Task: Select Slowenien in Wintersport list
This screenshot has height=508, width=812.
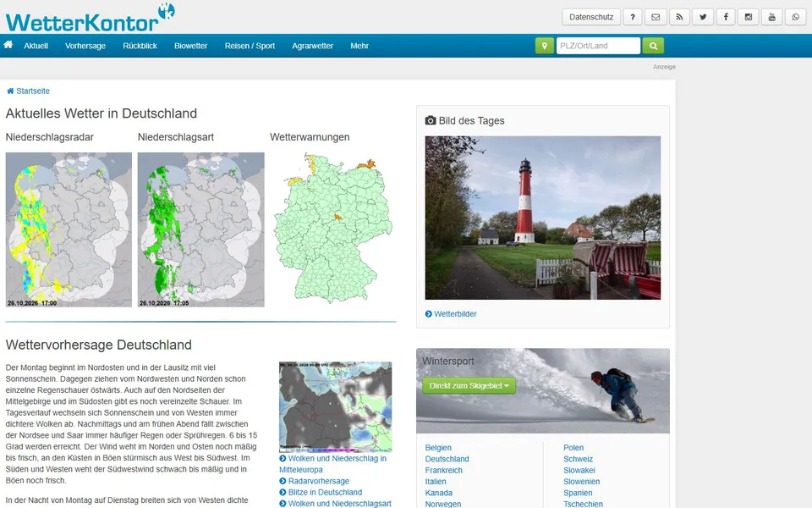Action: [582, 482]
